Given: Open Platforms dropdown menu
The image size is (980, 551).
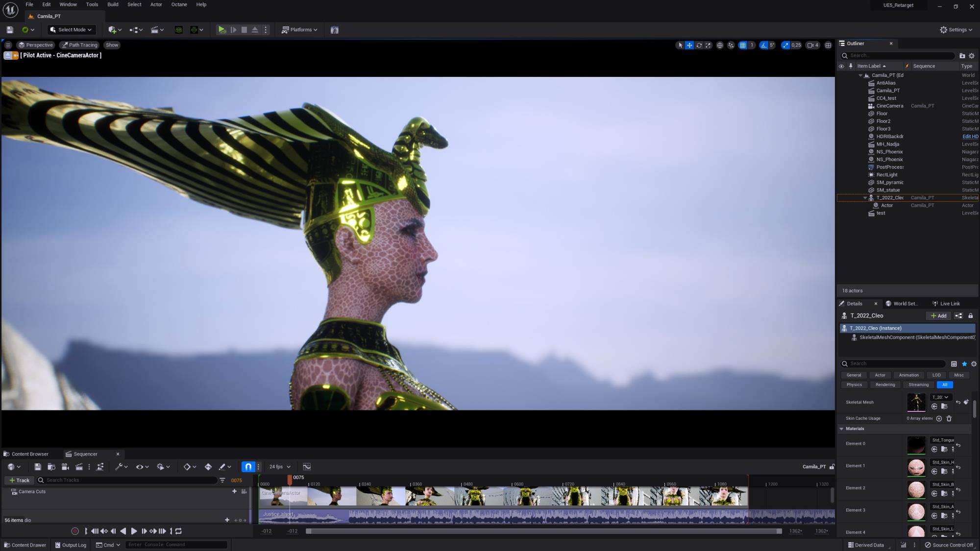Looking at the screenshot, I should pos(299,30).
